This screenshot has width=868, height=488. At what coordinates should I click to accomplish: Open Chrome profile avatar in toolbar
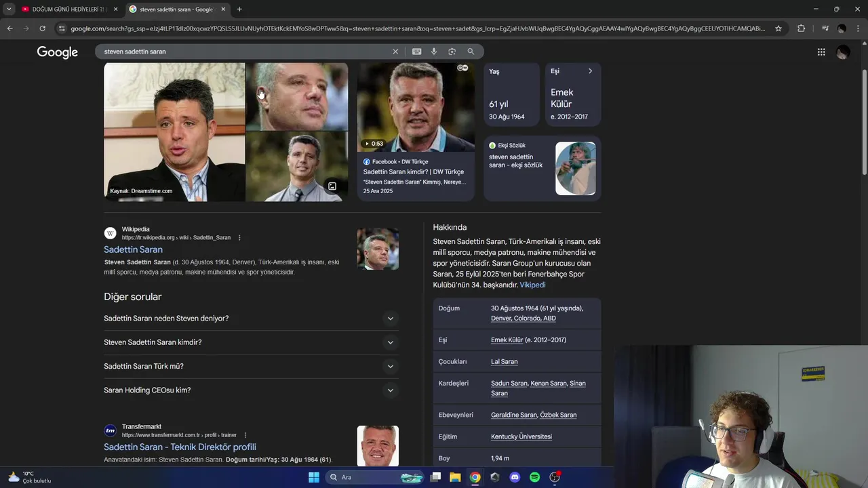pyautogui.click(x=842, y=28)
